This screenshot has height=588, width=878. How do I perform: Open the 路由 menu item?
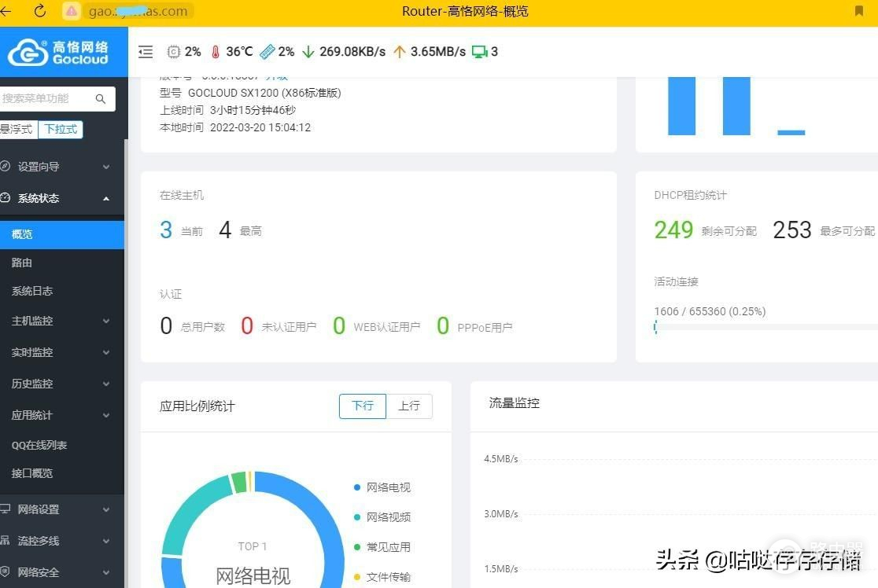coord(22,263)
